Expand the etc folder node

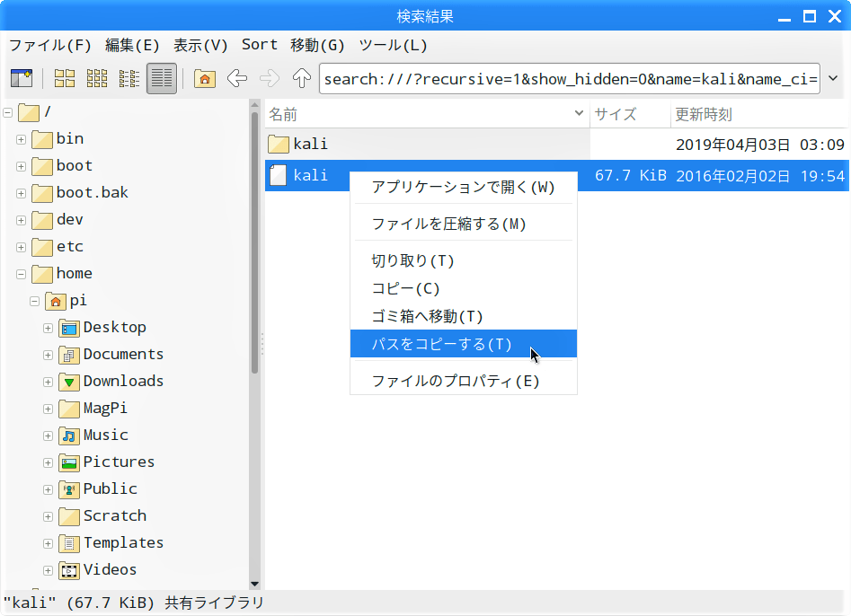22,247
